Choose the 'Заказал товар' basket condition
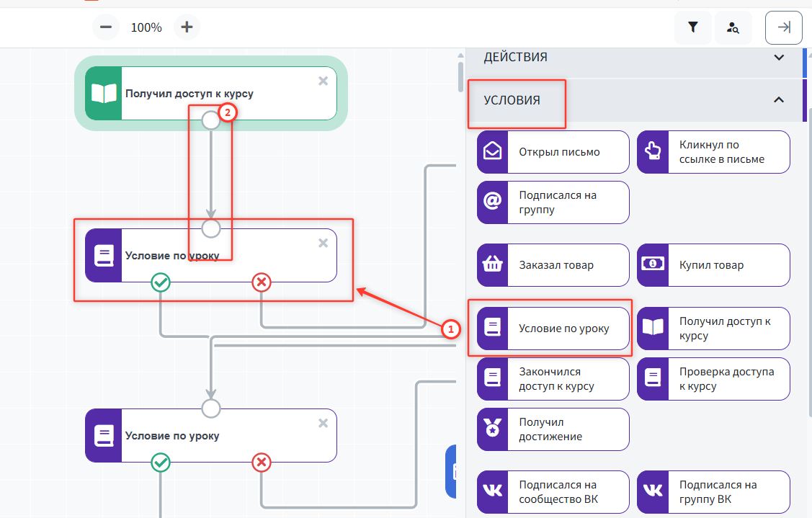Viewport: 812px width, 518px height. click(553, 265)
